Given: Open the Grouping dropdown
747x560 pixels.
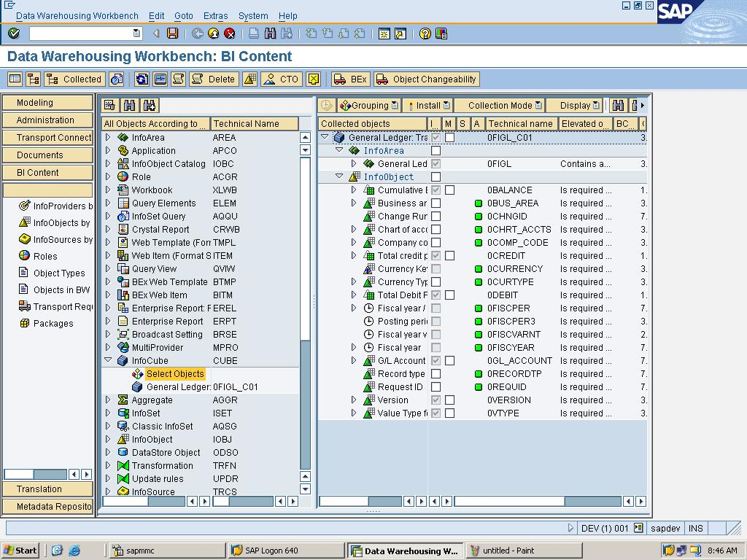Looking at the screenshot, I should [x=368, y=105].
